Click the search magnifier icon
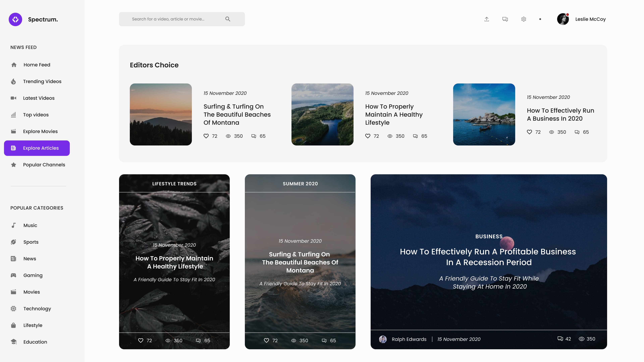 (x=228, y=19)
